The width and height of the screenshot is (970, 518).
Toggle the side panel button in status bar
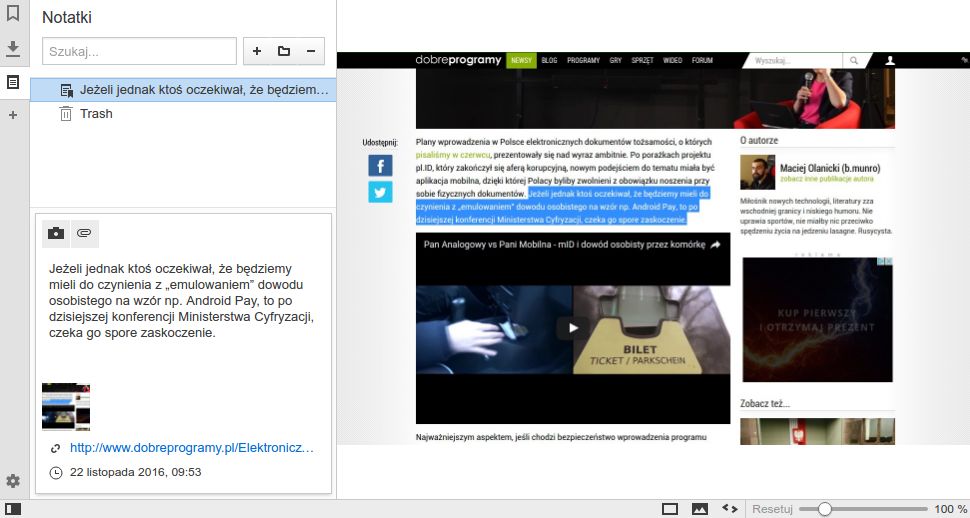[12, 509]
